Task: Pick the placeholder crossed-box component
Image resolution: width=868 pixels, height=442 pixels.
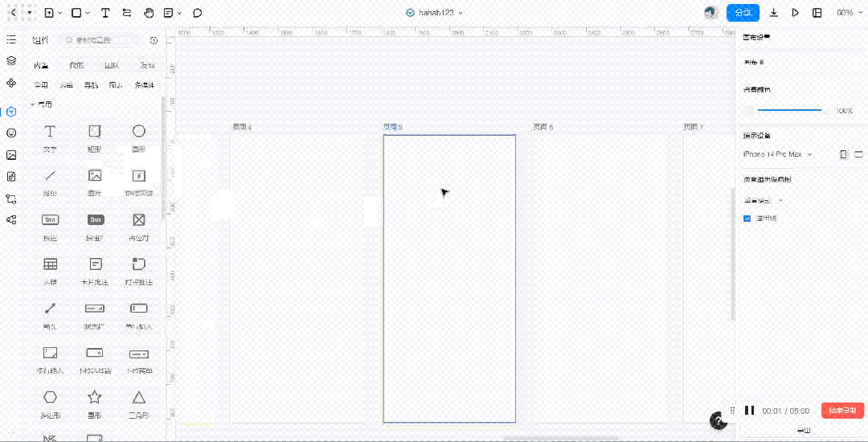Action: click(138, 227)
